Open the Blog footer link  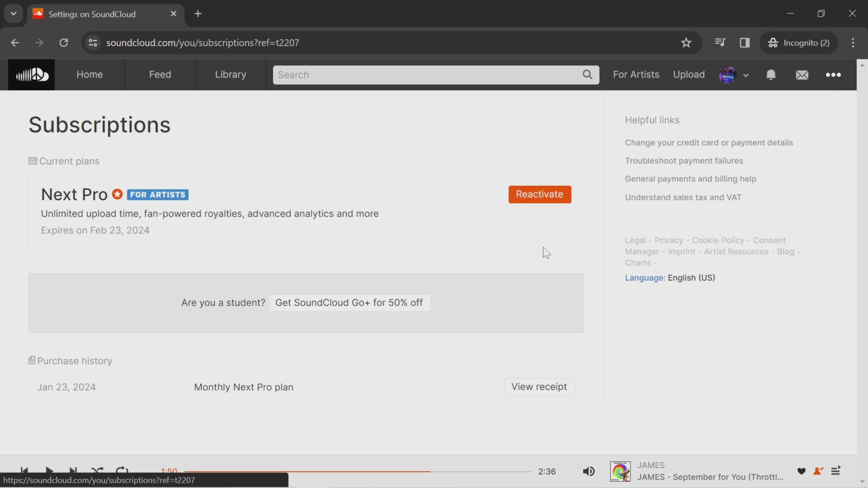click(785, 252)
